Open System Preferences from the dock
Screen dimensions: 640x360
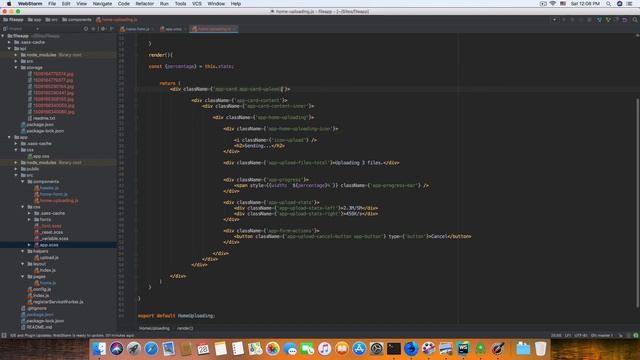(x=376, y=349)
